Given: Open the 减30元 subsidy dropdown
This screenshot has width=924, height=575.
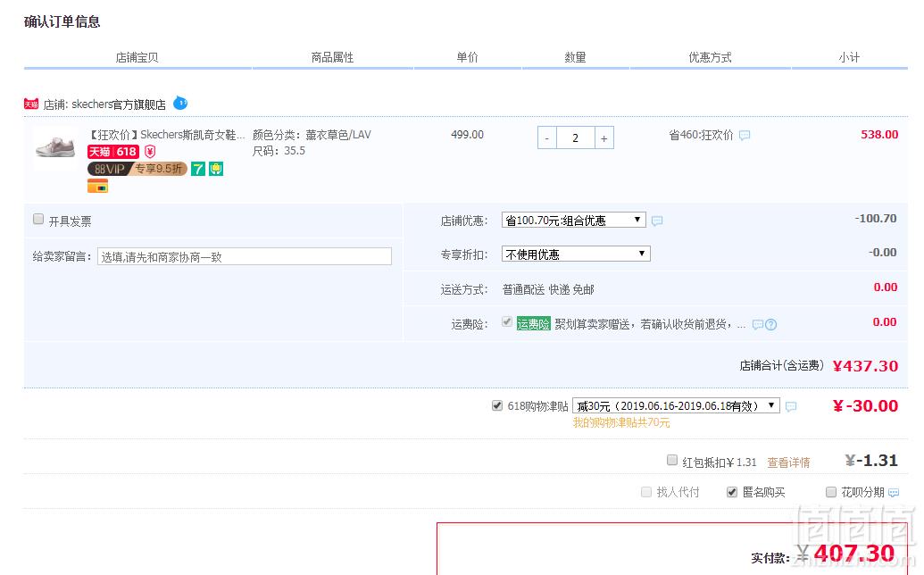Looking at the screenshot, I should [x=676, y=406].
